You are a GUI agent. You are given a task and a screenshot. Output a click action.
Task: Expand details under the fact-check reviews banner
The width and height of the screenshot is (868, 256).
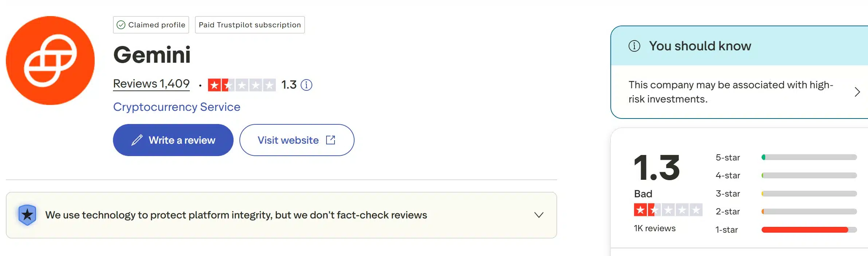pyautogui.click(x=538, y=215)
